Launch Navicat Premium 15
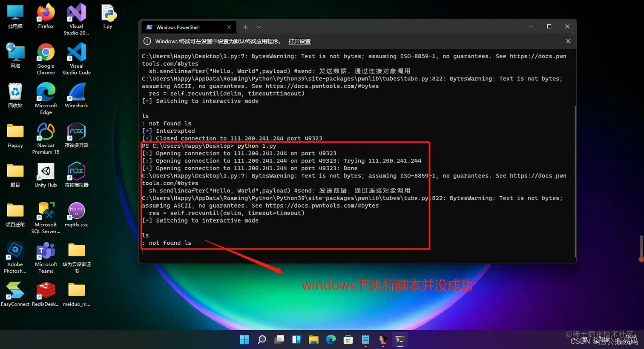The height and width of the screenshot is (349, 644). 46,138
